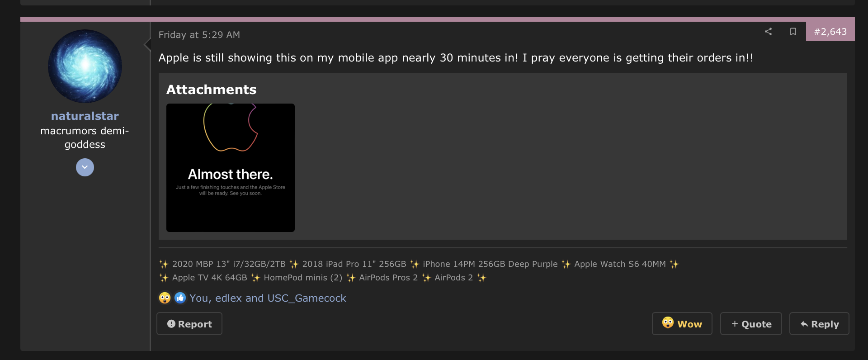Click the wow emoji reaction icon in reactions summary
Image resolution: width=868 pixels, height=360 pixels.
(165, 298)
